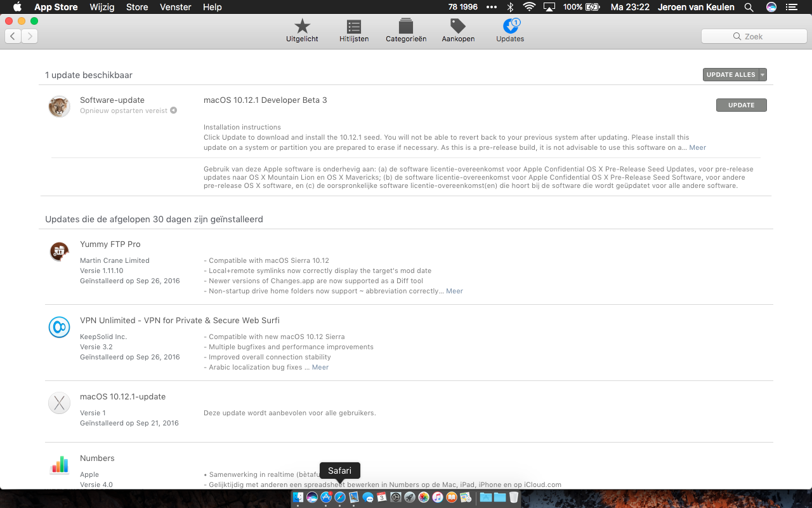Expand Meer for installation instructions
Viewport: 812px width, 508px height.
pyautogui.click(x=697, y=147)
